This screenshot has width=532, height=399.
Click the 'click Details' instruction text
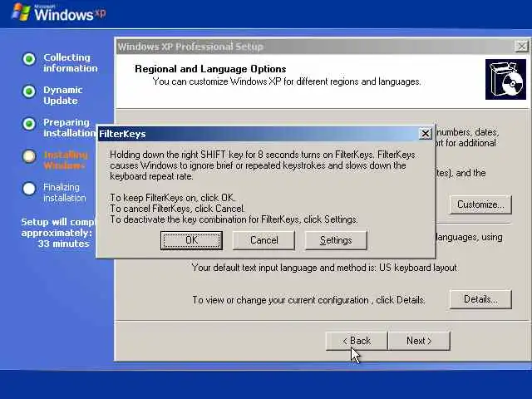coord(308,300)
